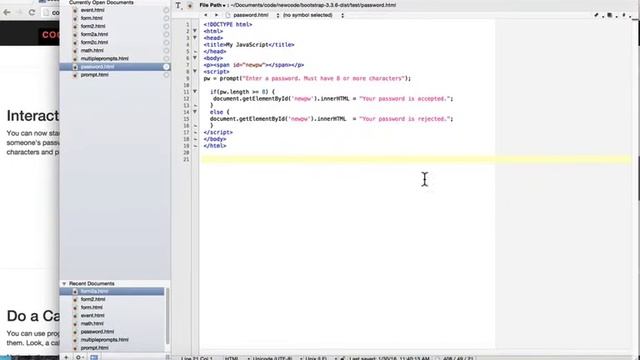
Task: Close form2c.html using its circle button
Action: (166, 42)
